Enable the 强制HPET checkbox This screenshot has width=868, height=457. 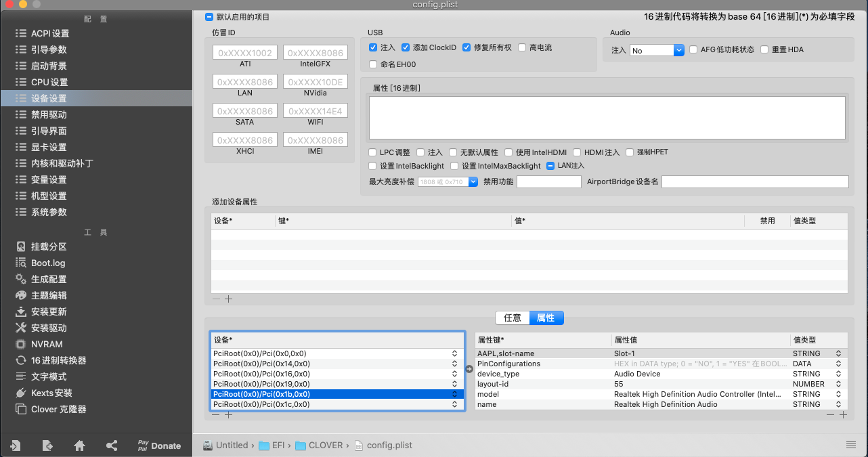click(630, 152)
